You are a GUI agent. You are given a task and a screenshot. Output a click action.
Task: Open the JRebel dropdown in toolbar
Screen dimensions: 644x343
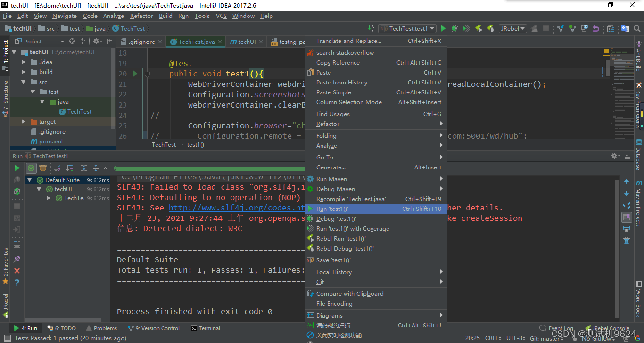pos(513,29)
